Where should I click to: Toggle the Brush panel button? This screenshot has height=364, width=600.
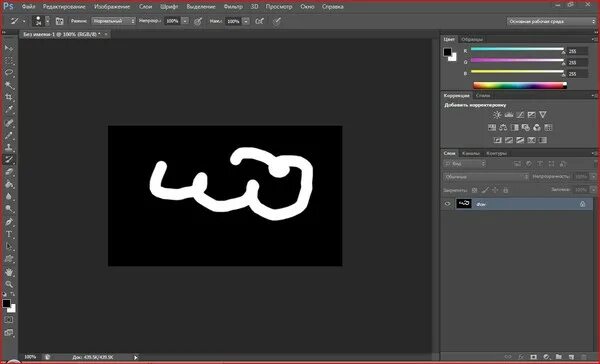59,21
